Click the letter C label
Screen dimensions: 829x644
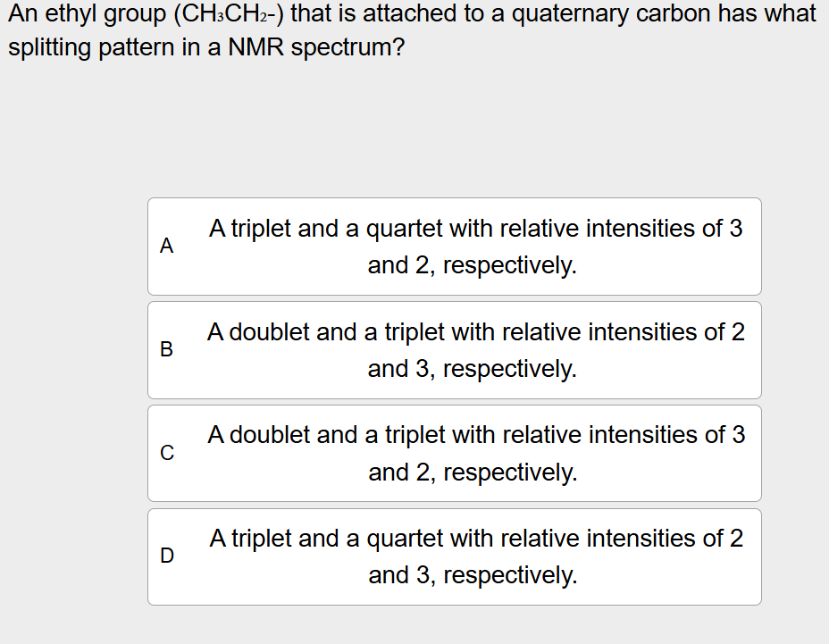point(166,453)
